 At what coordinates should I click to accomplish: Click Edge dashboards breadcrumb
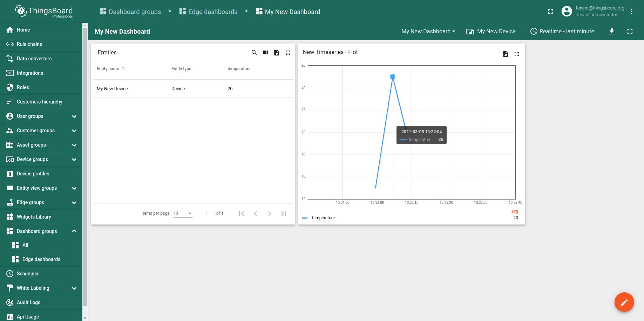[208, 12]
